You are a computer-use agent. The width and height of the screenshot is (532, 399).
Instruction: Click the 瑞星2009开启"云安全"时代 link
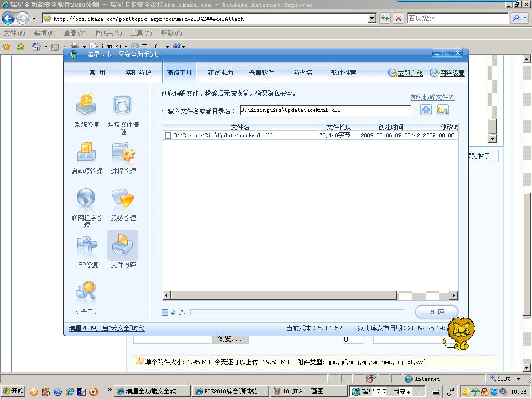point(107,328)
